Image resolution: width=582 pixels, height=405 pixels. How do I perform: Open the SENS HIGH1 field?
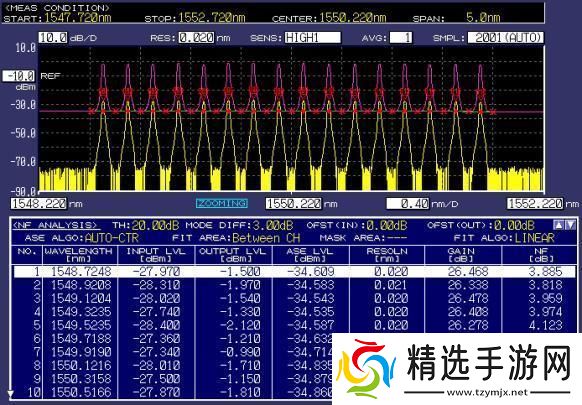click(x=313, y=37)
